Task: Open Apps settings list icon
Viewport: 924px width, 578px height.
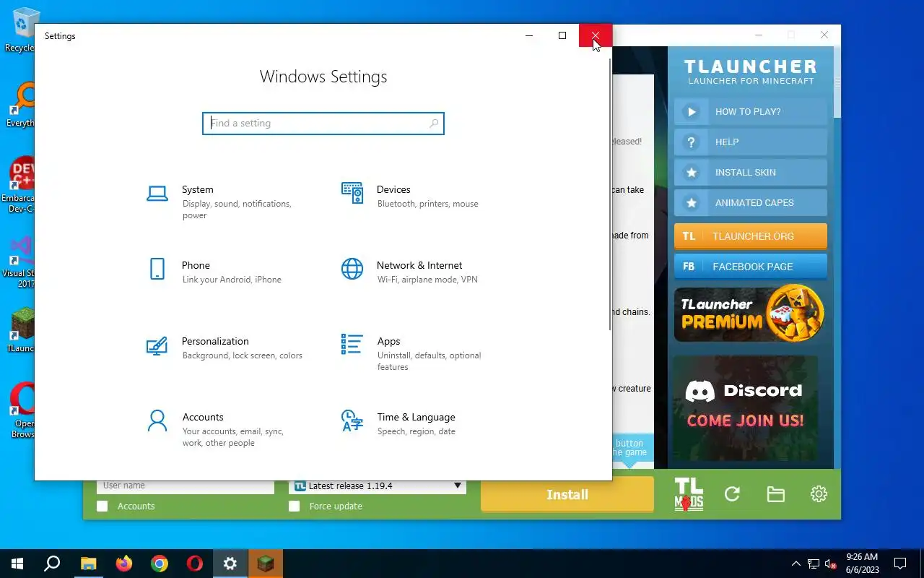Action: [x=352, y=345]
